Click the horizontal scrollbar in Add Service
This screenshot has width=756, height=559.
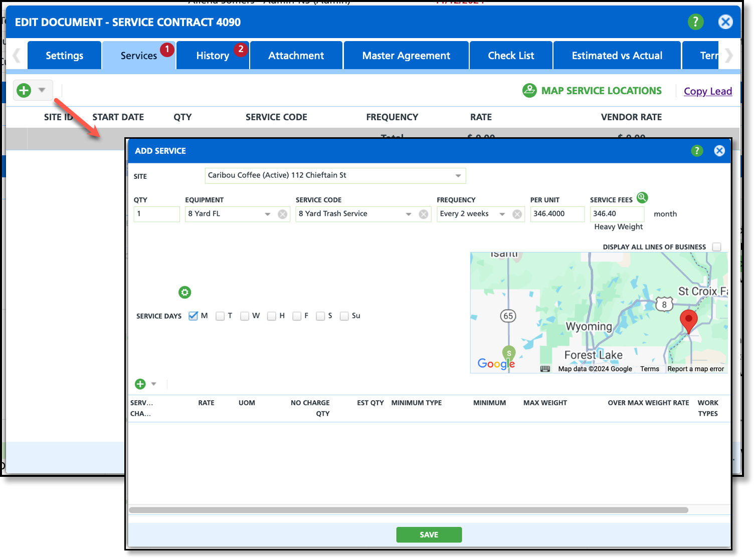click(x=408, y=510)
